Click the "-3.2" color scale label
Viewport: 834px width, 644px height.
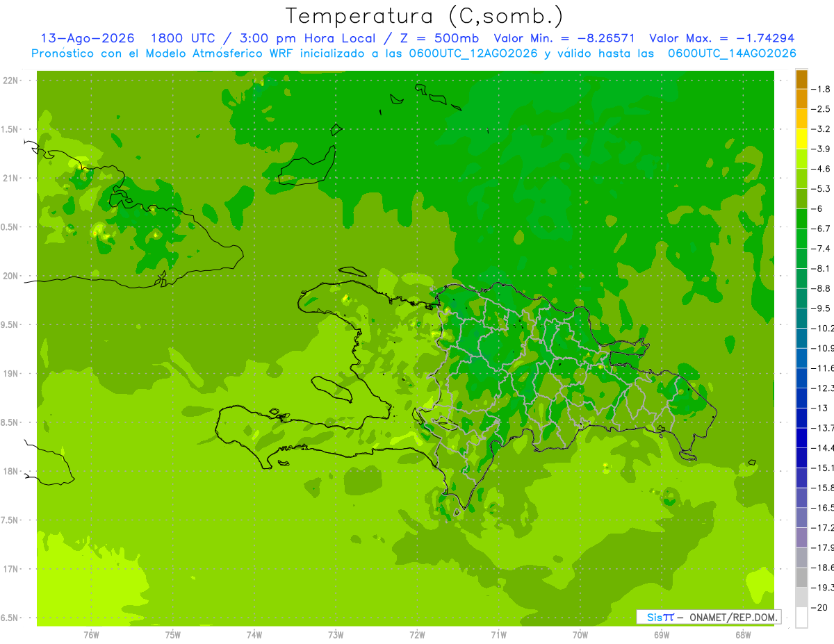pos(821,129)
